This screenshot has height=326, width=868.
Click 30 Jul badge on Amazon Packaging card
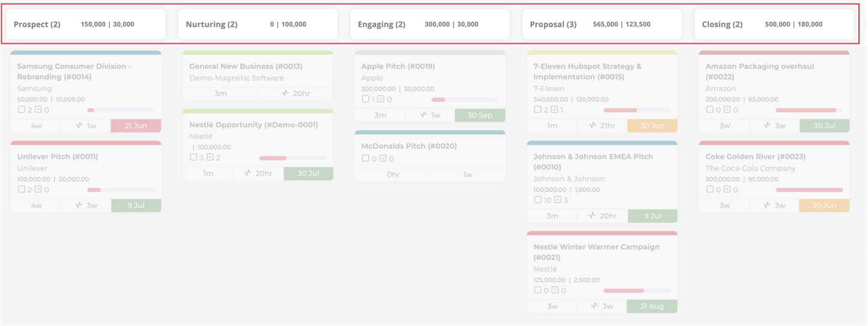pyautogui.click(x=825, y=125)
